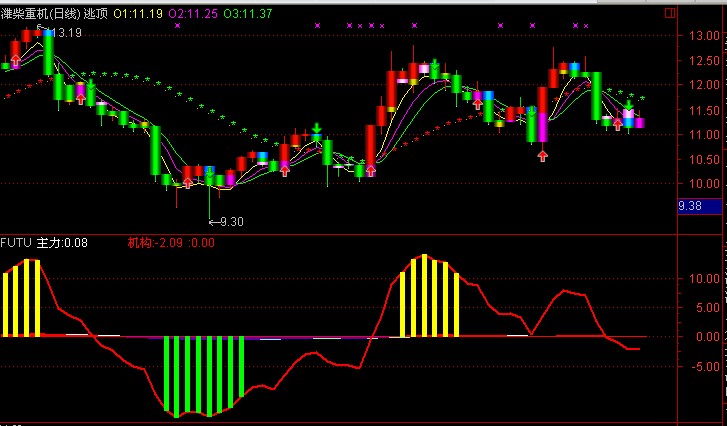
Task: Click the rightmost red up-arrow buy signal
Action: (617, 125)
